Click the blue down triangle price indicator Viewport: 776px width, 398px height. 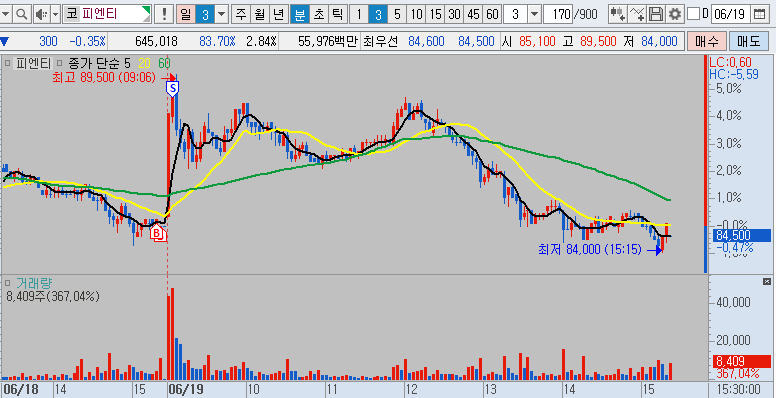4,41
